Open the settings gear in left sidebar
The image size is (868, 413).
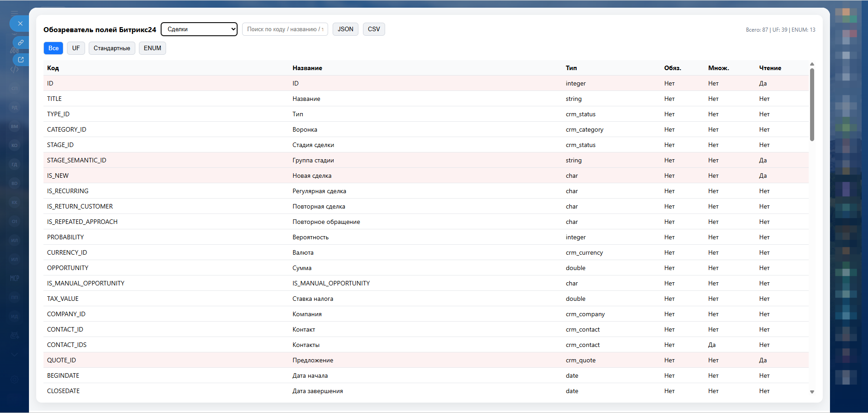click(14, 380)
